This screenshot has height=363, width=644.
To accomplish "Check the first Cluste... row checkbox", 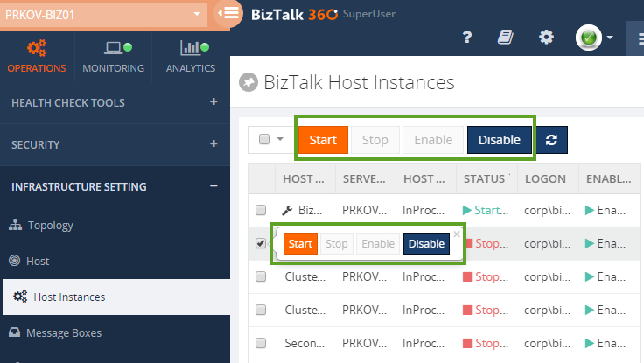I will (x=261, y=276).
